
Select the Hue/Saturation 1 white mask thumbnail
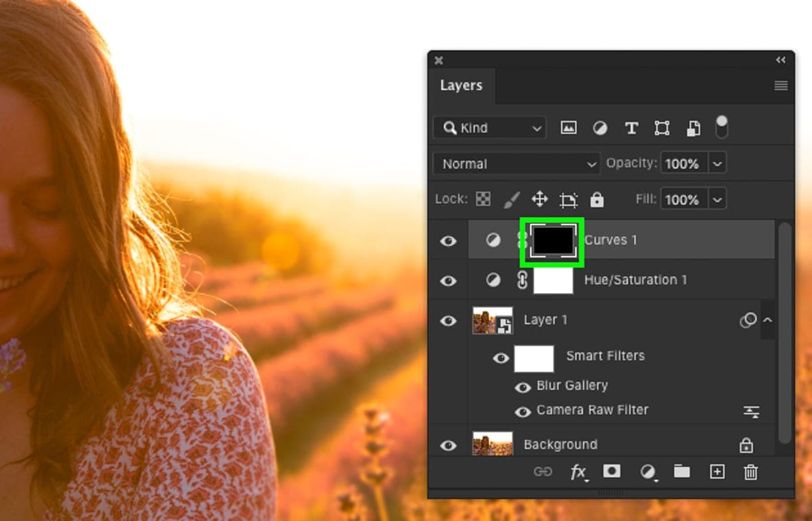click(x=554, y=280)
